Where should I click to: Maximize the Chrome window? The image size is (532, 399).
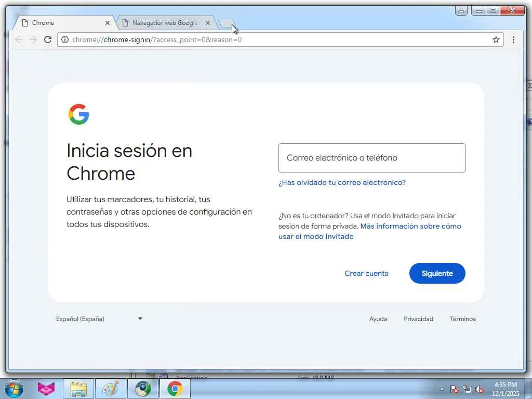click(x=493, y=10)
